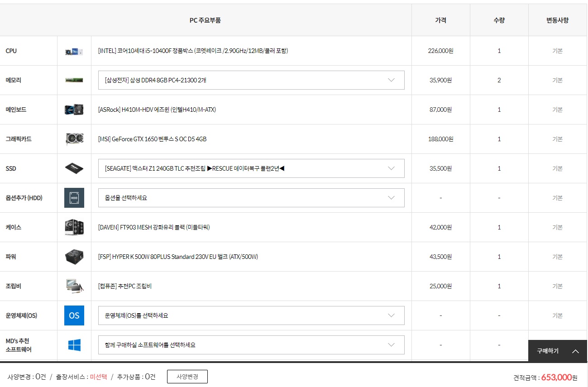Click the graphics card price 188,000원
The width and height of the screenshot is (588, 387).
point(440,139)
